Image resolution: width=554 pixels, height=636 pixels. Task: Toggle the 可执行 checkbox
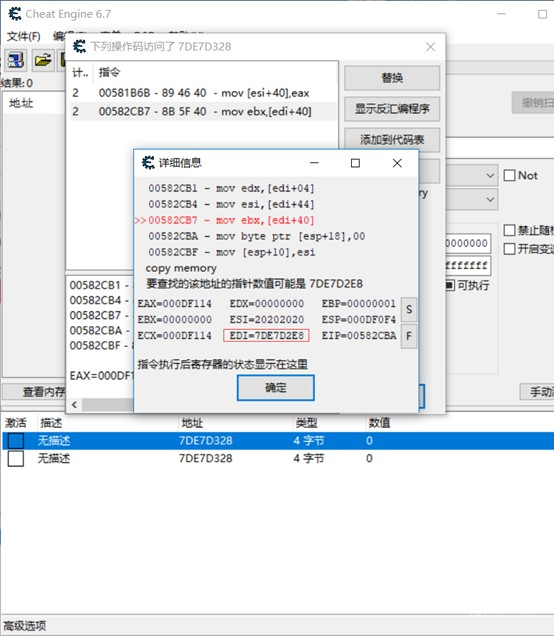(450, 285)
